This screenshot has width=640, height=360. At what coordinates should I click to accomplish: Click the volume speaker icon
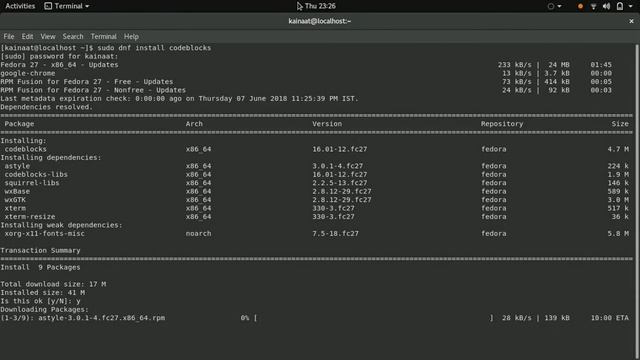[x=607, y=7]
